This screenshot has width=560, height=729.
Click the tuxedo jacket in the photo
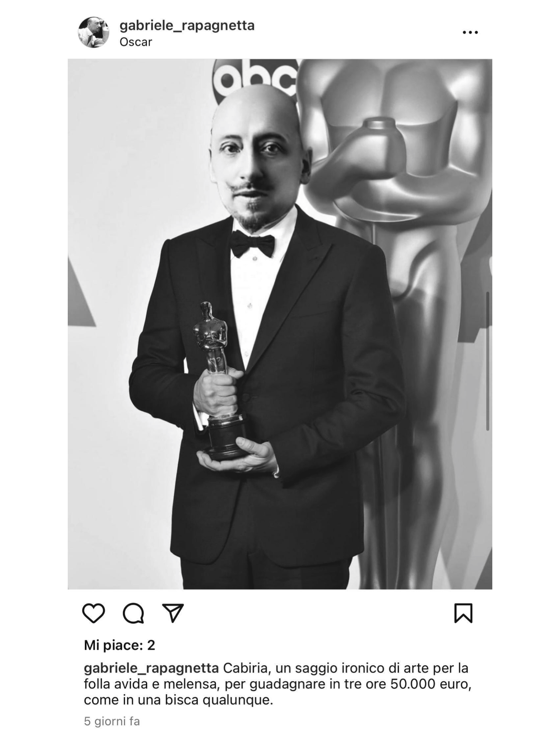pos(266,388)
